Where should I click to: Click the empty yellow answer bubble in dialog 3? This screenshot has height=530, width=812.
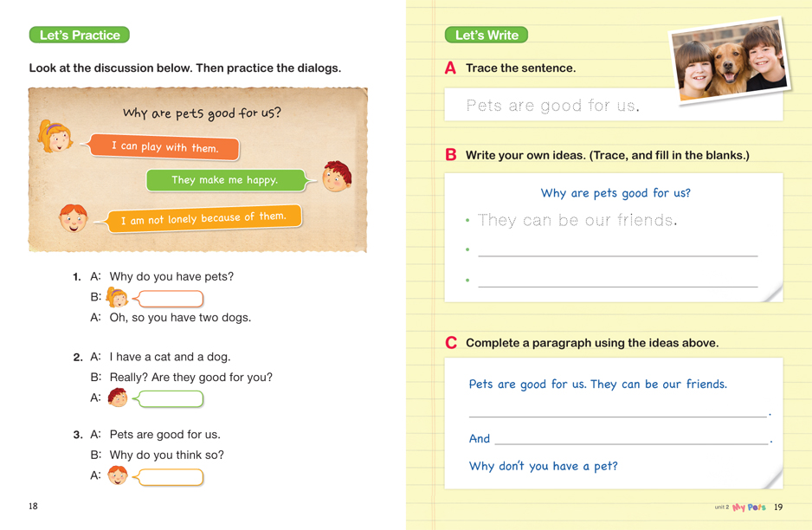(x=171, y=476)
